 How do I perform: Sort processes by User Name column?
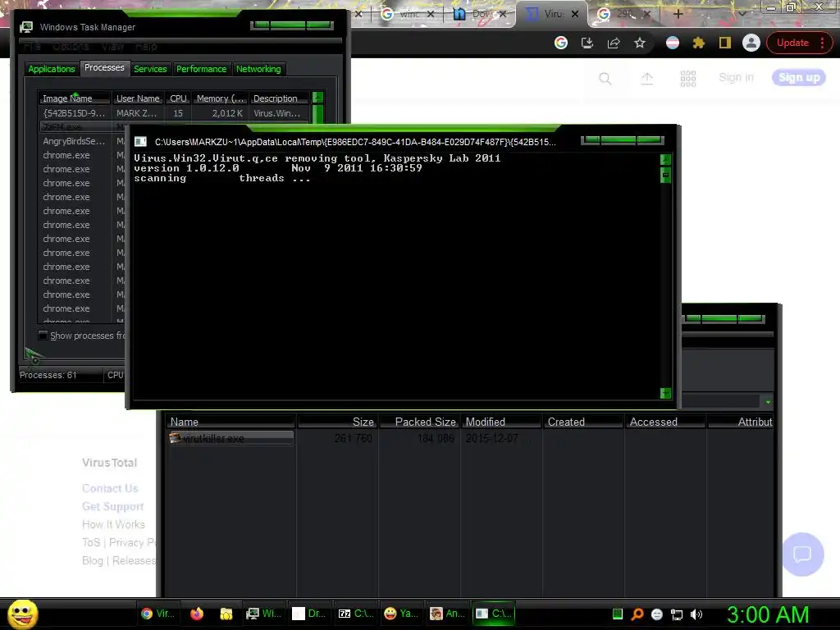coord(138,98)
